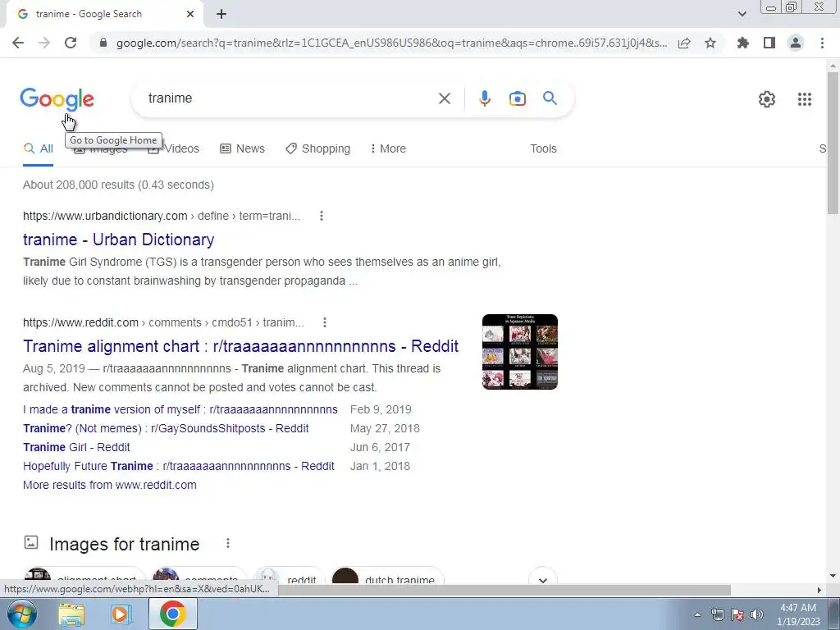Screen dimensions: 840x630
Task: Open the tranime - Urban Dictionary result
Action: [x=118, y=240]
